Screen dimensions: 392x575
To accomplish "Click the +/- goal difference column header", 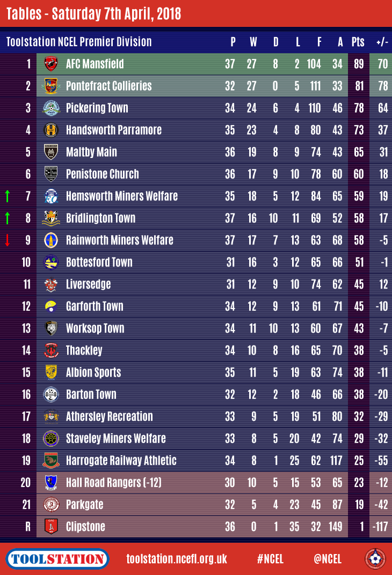I will (x=382, y=42).
